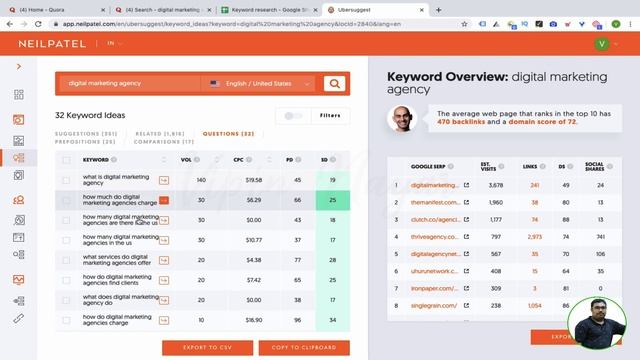Click the arrow icon for 'what does digital marketing agency do'

tap(164, 300)
